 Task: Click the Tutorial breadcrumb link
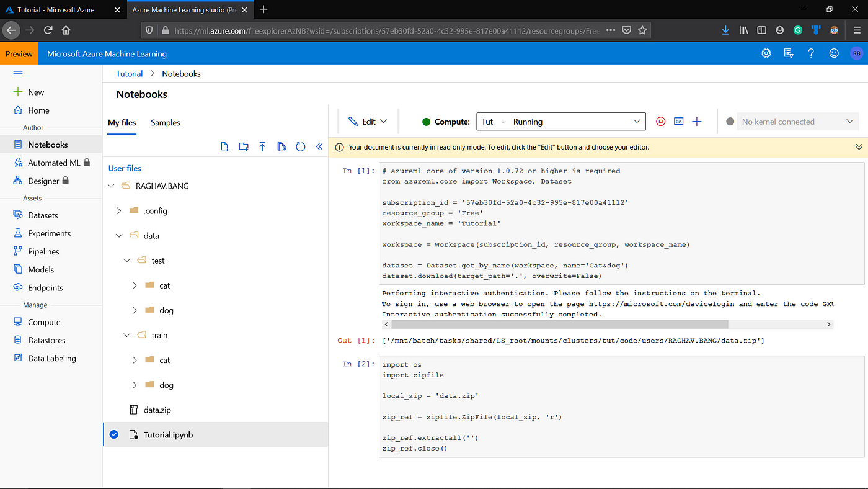pyautogui.click(x=130, y=73)
